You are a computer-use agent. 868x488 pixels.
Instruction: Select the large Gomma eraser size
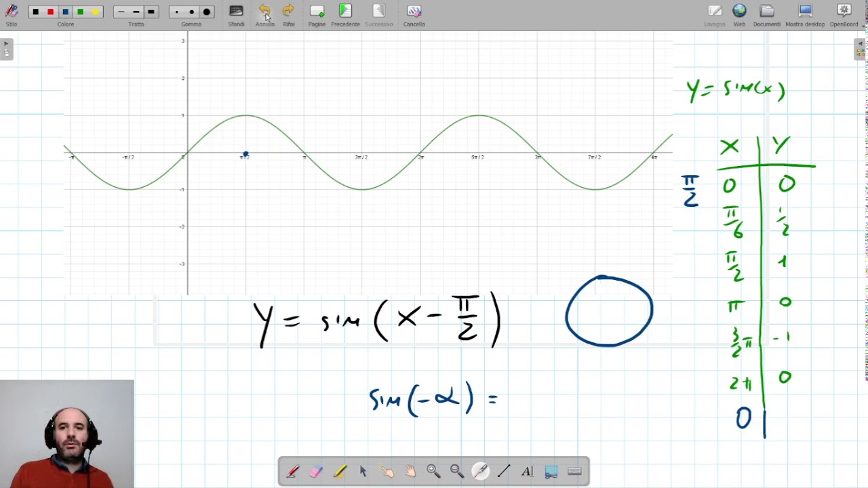[x=207, y=12]
